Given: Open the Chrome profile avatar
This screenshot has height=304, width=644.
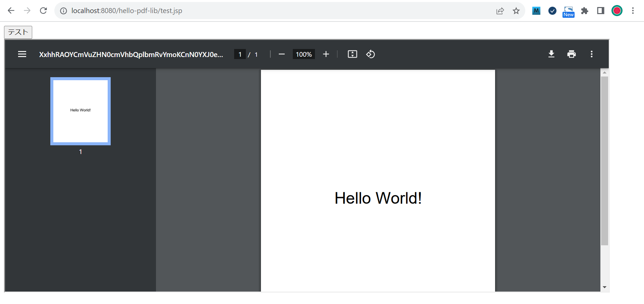Looking at the screenshot, I should (x=617, y=11).
